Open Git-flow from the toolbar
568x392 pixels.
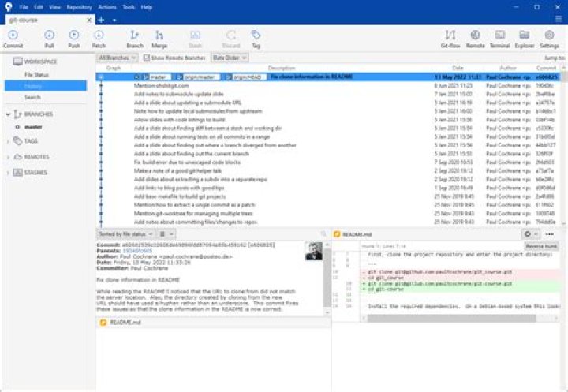(x=450, y=39)
